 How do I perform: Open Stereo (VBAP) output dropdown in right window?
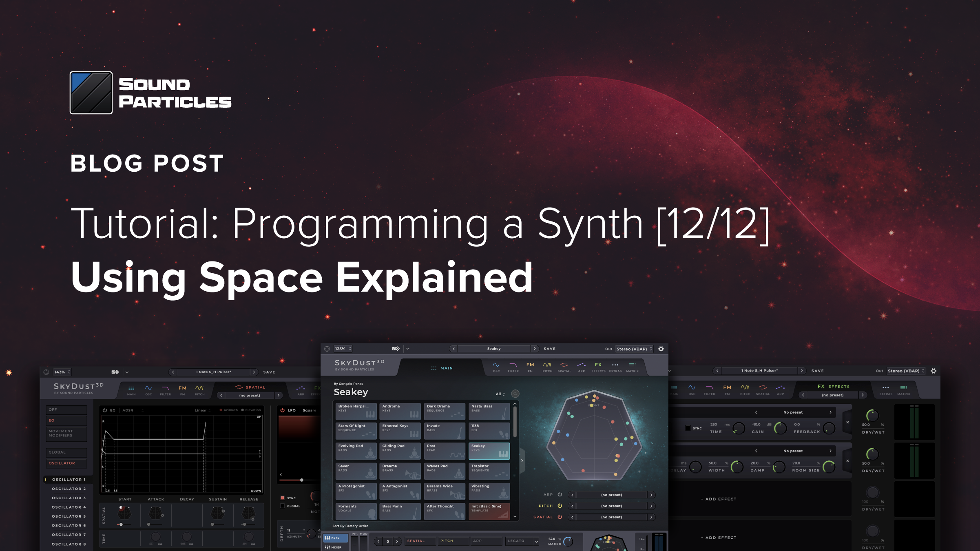tap(906, 371)
